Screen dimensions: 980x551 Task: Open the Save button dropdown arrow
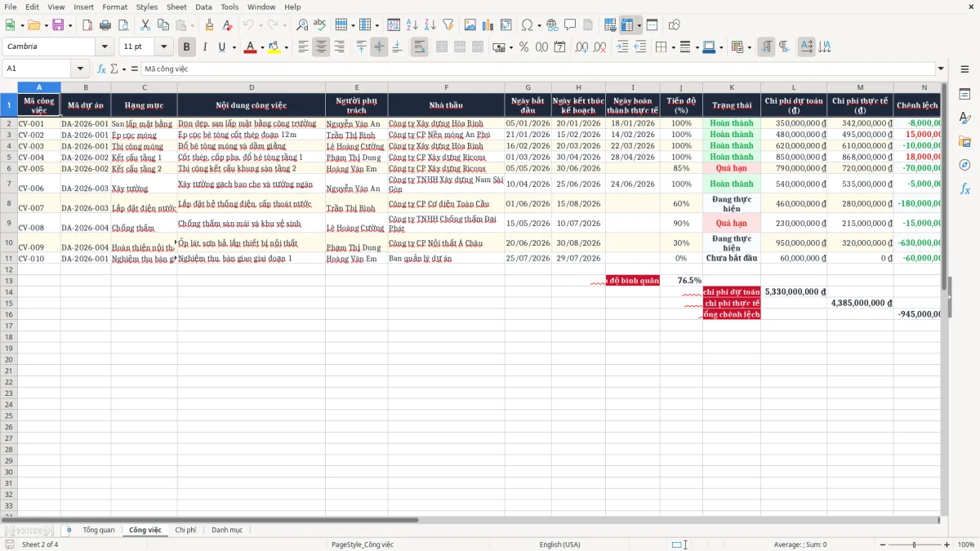tap(70, 25)
